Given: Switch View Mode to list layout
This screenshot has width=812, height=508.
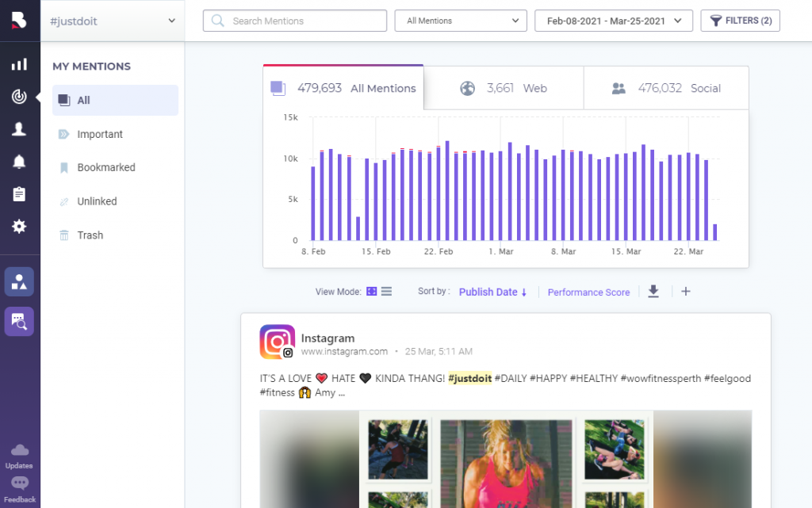Looking at the screenshot, I should click(388, 291).
